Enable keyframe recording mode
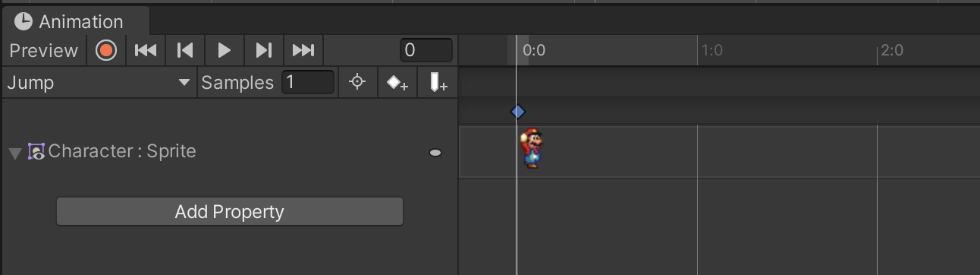980x275 pixels. (x=106, y=51)
